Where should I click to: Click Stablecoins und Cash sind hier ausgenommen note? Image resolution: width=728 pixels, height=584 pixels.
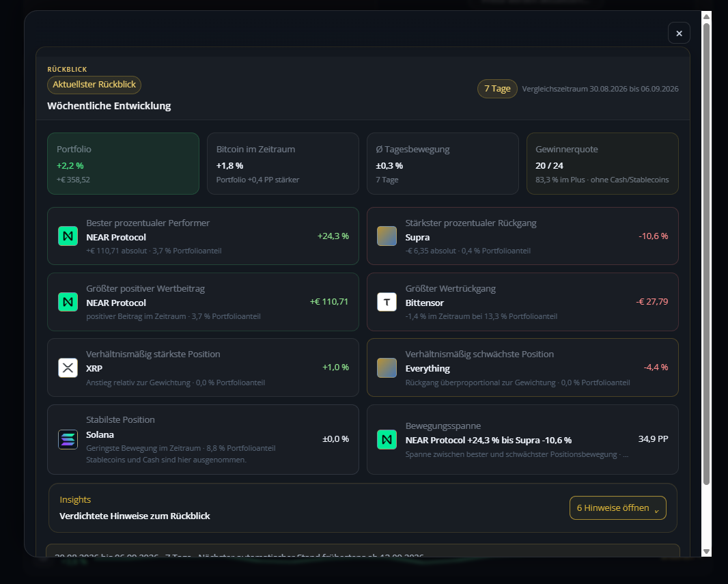pos(166,460)
